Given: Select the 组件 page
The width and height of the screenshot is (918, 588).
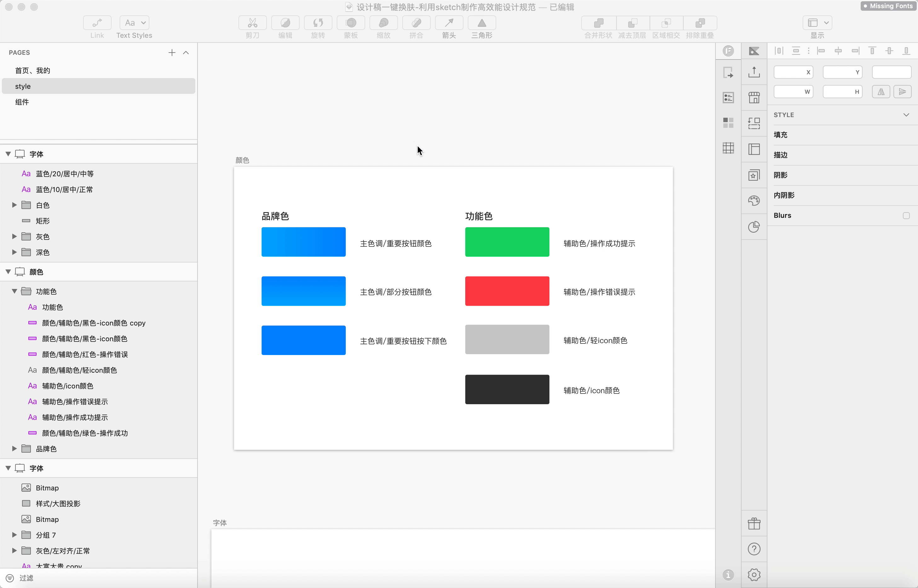Looking at the screenshot, I should click(x=22, y=102).
